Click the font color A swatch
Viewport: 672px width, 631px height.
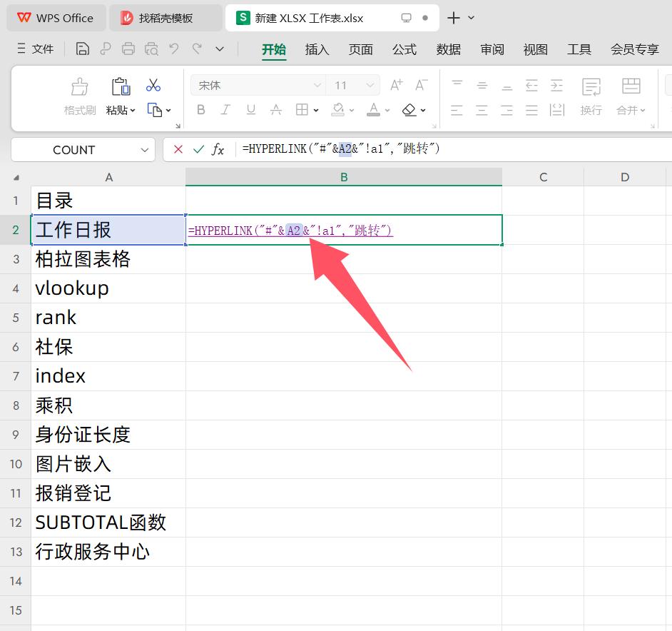[373, 110]
